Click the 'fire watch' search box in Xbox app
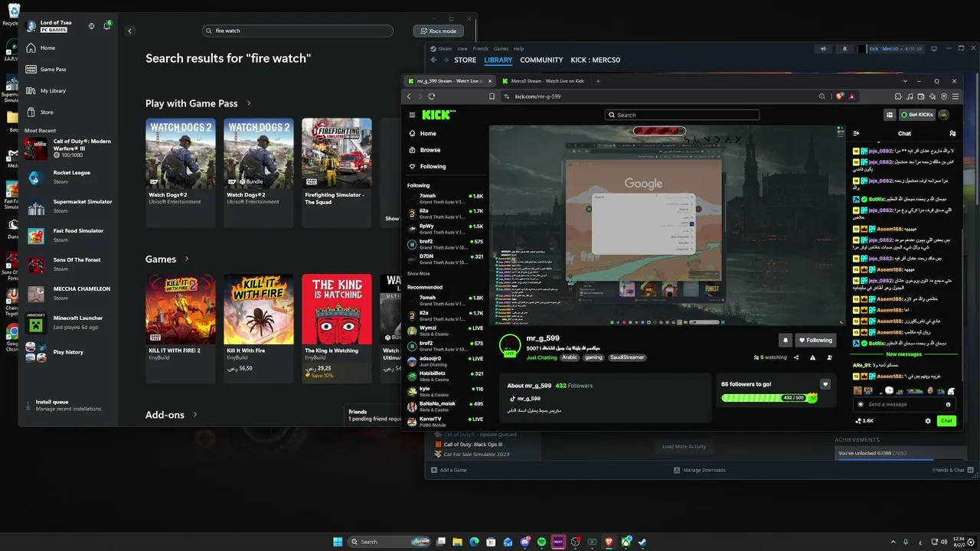This screenshot has width=980, height=551. pos(298,31)
